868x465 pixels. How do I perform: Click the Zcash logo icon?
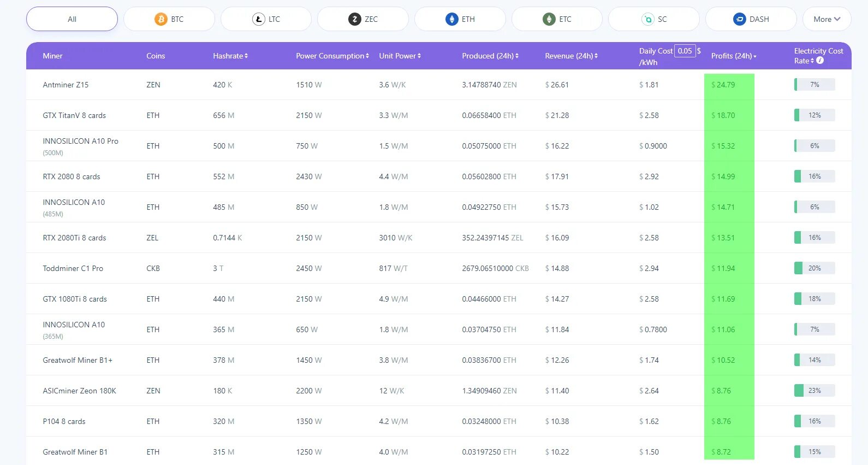[355, 19]
